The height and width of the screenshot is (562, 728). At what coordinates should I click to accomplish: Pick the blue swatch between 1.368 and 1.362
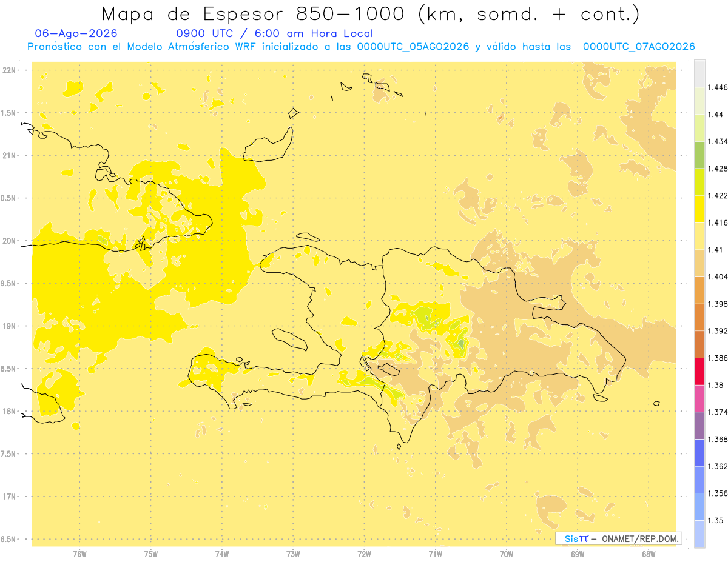[x=699, y=452]
